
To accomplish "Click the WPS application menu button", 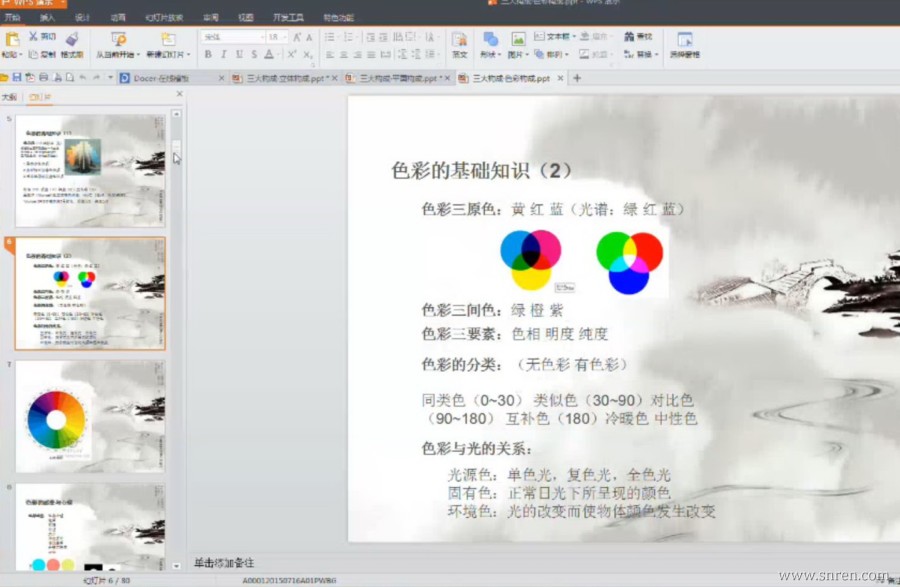I will [33, 2].
